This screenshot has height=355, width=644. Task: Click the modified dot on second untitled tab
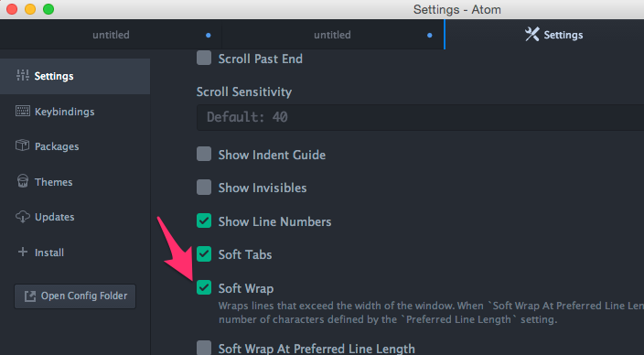click(430, 36)
